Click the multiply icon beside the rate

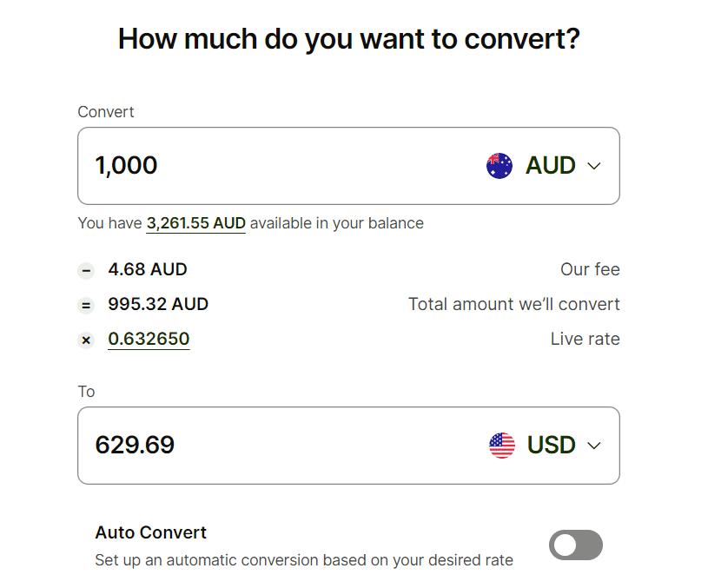point(86,340)
